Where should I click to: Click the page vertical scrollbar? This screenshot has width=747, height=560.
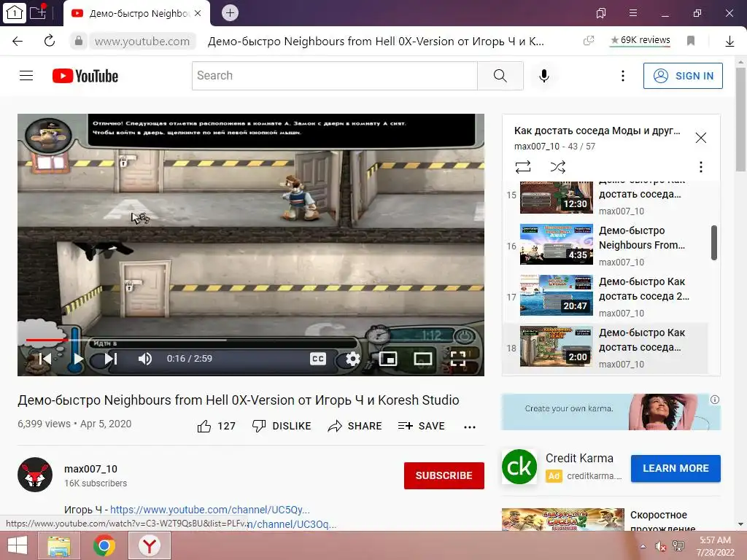tap(741, 119)
